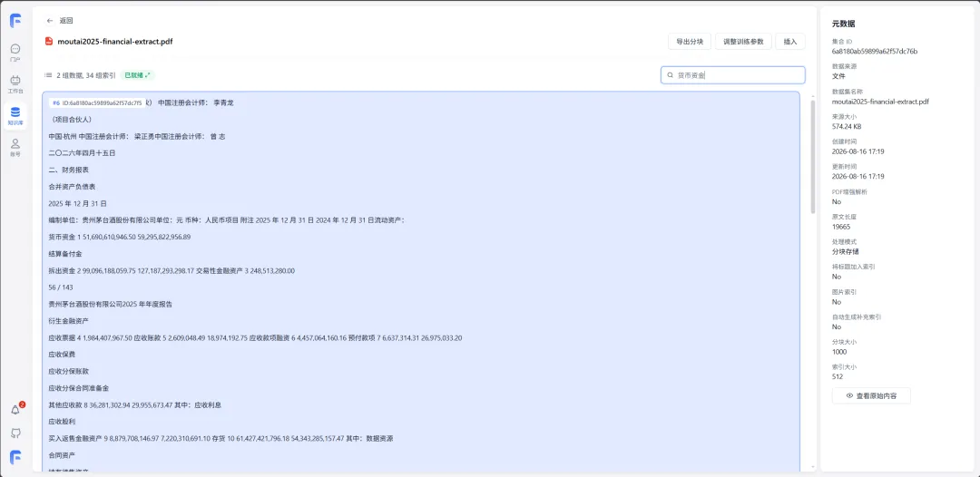The height and width of the screenshot is (477, 980).
Task: Click the 应收票据 4 1,984,407,967.50 line
Action: point(255,337)
